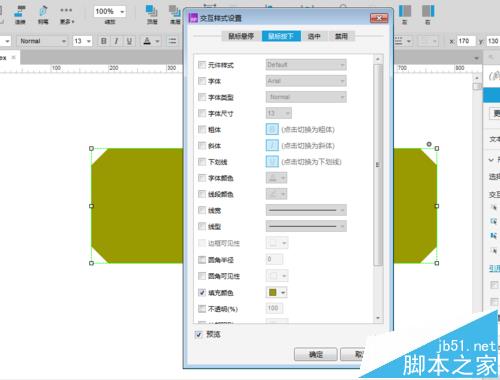Switch to the 鼠标悬停 tab
Viewport: 500px width, 380px height.
(241, 36)
